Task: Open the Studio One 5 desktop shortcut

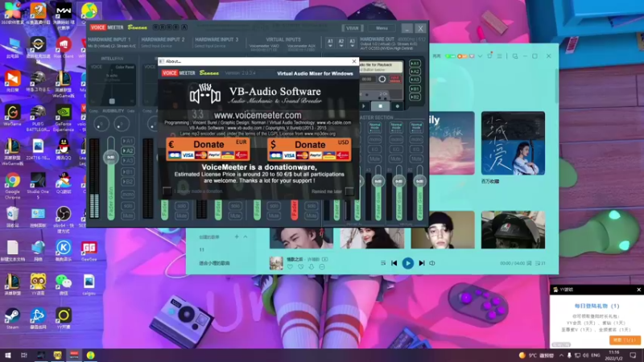Action: [38, 186]
